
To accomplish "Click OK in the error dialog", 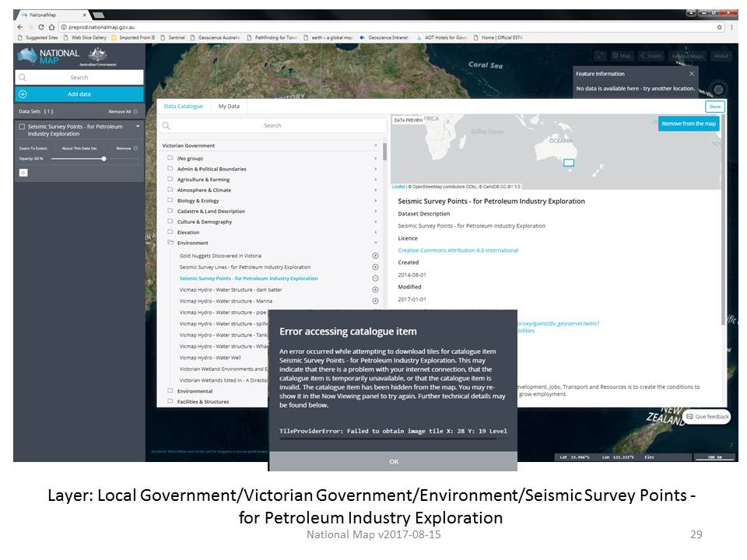I will [x=394, y=461].
